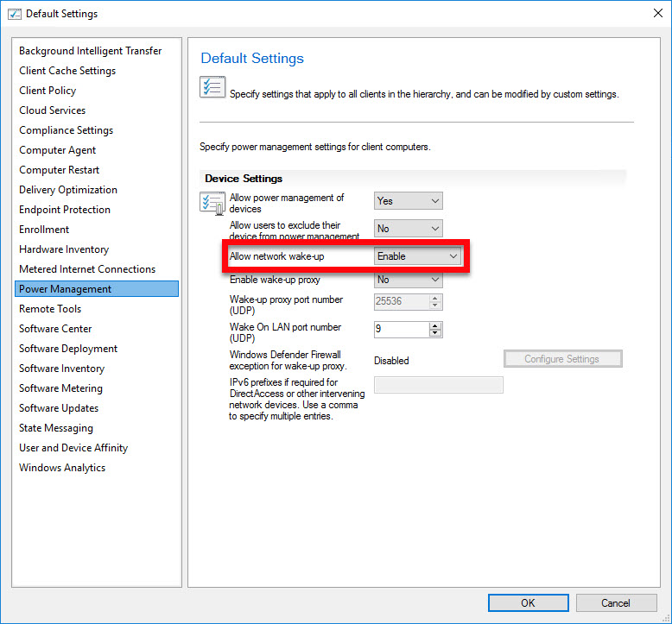Click the Device Settings checklist icon
The image size is (672, 624).
pyautogui.click(x=212, y=203)
